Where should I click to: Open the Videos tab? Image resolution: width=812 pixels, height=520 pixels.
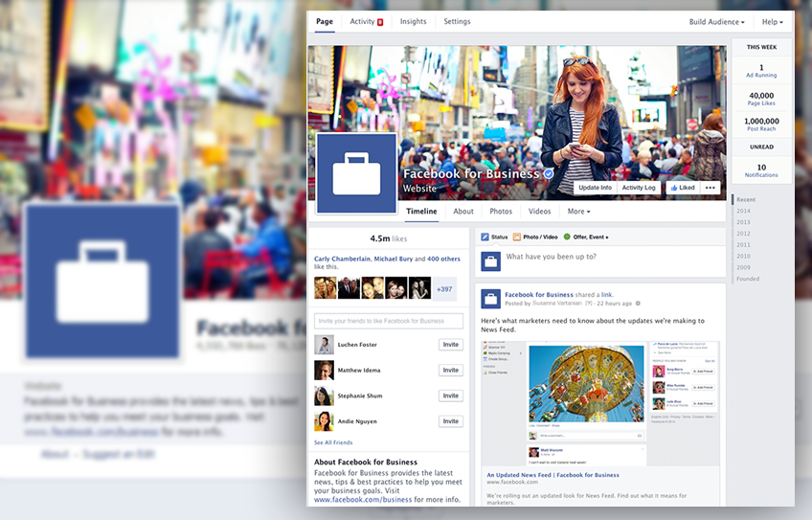(x=540, y=212)
